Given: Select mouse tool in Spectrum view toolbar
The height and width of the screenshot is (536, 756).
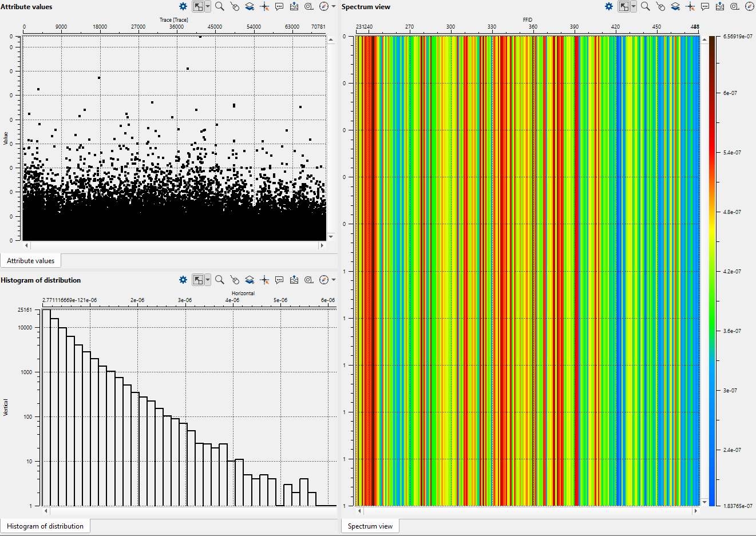Looking at the screenshot, I should pyautogui.click(x=660, y=6).
